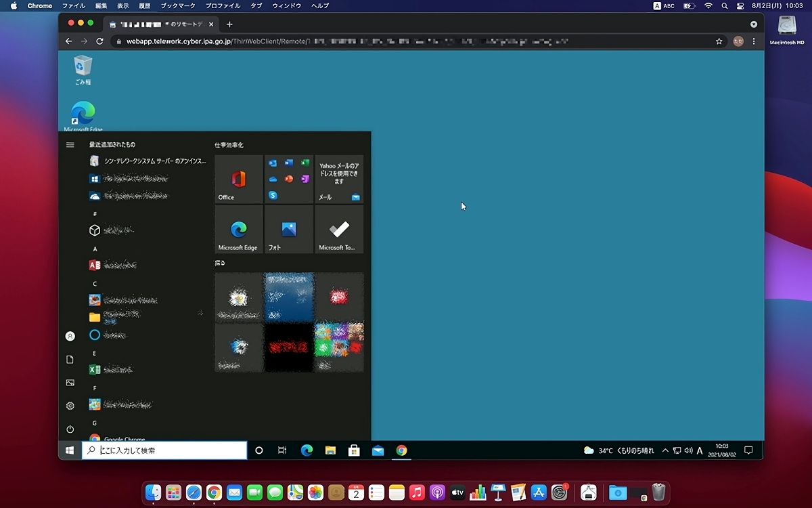Reload the remote desktop page
812x508 pixels.
(99, 41)
